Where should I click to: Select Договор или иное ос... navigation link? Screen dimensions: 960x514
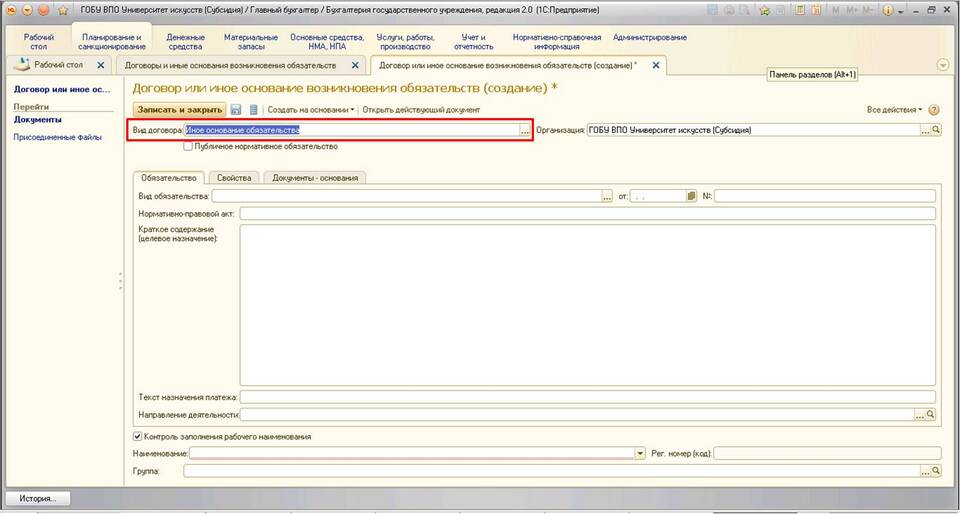(x=62, y=89)
